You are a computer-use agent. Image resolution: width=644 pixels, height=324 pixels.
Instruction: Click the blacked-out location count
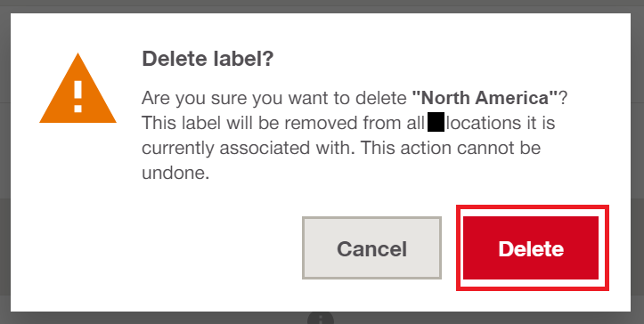tap(436, 123)
